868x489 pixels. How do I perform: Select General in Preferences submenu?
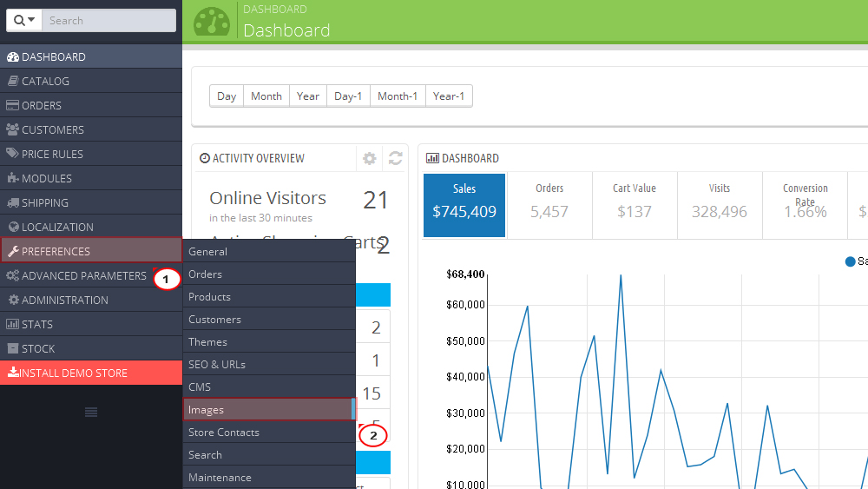269,251
